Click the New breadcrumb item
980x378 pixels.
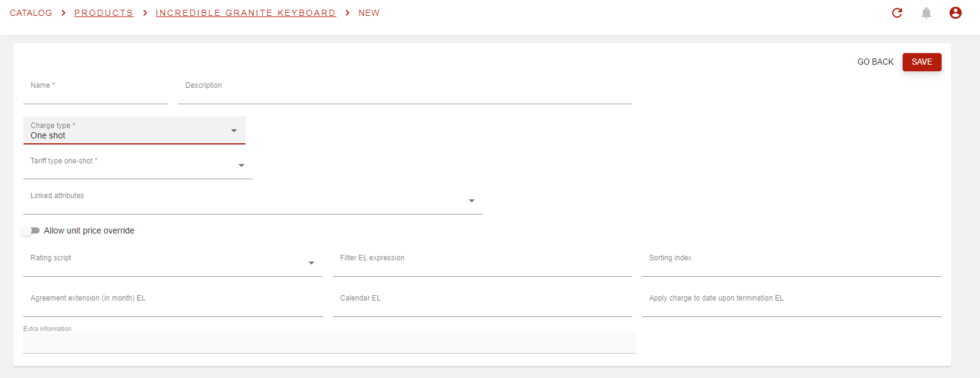369,13
